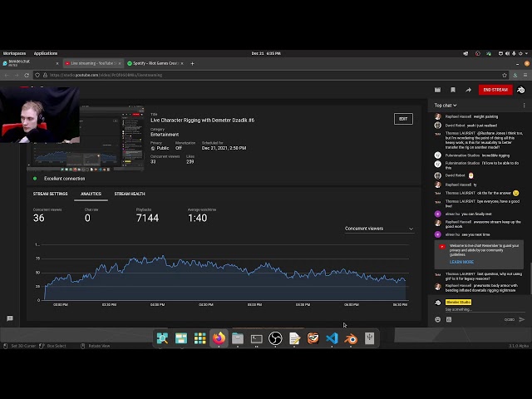Expand the Concurrent viewers chart dropdown

[379, 229]
